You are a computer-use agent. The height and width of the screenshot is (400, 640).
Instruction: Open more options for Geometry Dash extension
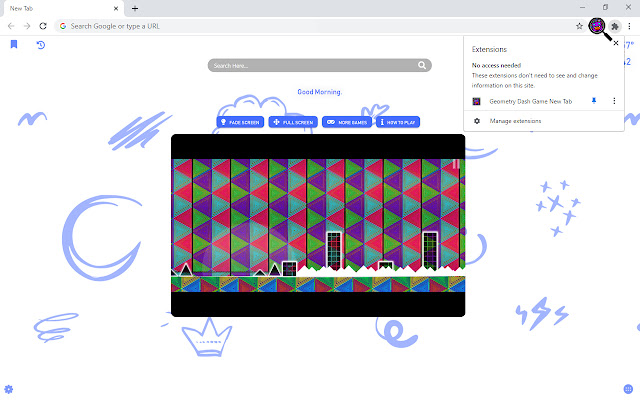coord(614,101)
